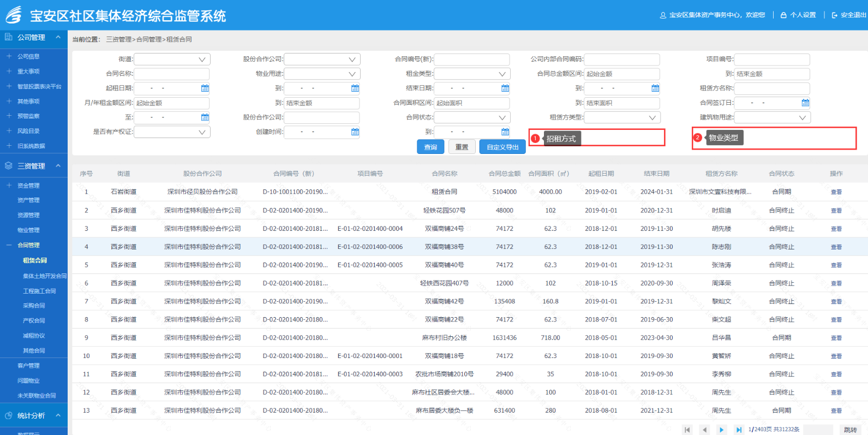868x435 pixels.
Task: Open the 物业用途 dropdown
Action: pos(322,74)
